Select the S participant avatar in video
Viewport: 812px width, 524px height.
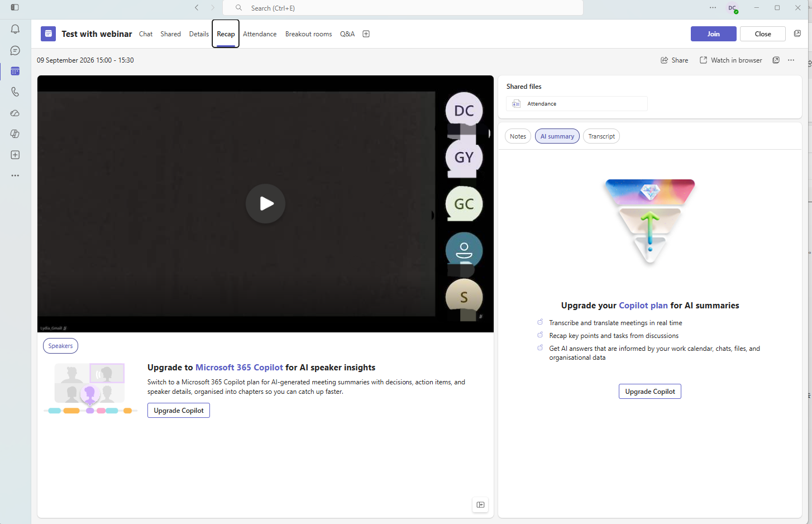464,297
